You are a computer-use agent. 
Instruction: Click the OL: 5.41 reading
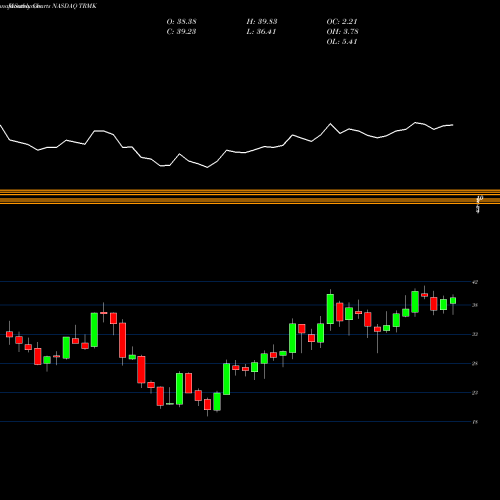click(x=342, y=42)
